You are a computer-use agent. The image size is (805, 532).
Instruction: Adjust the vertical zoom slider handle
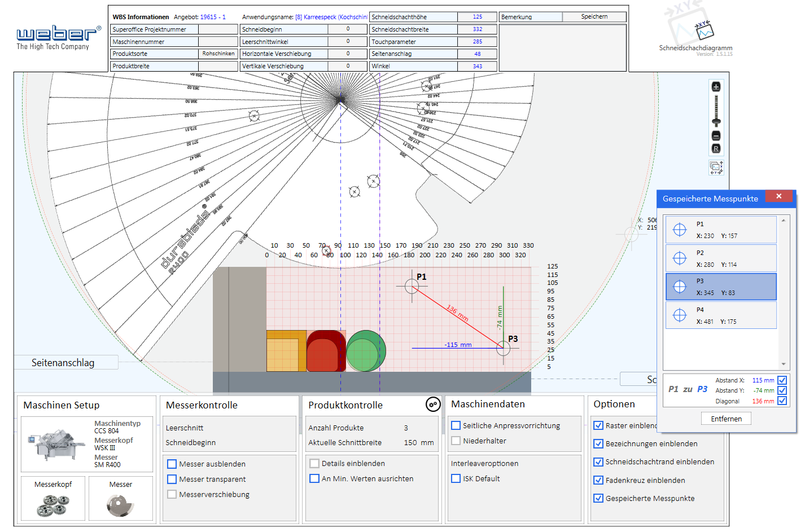pyautogui.click(x=716, y=122)
